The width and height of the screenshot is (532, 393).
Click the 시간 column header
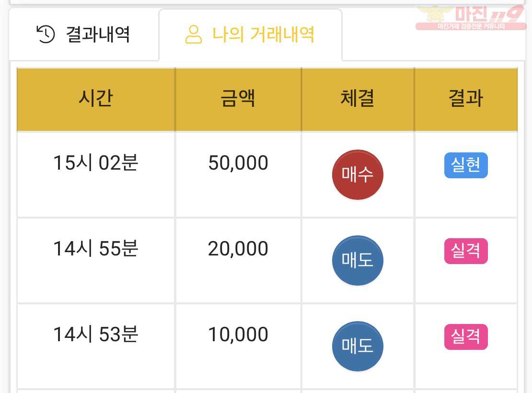[x=96, y=99]
